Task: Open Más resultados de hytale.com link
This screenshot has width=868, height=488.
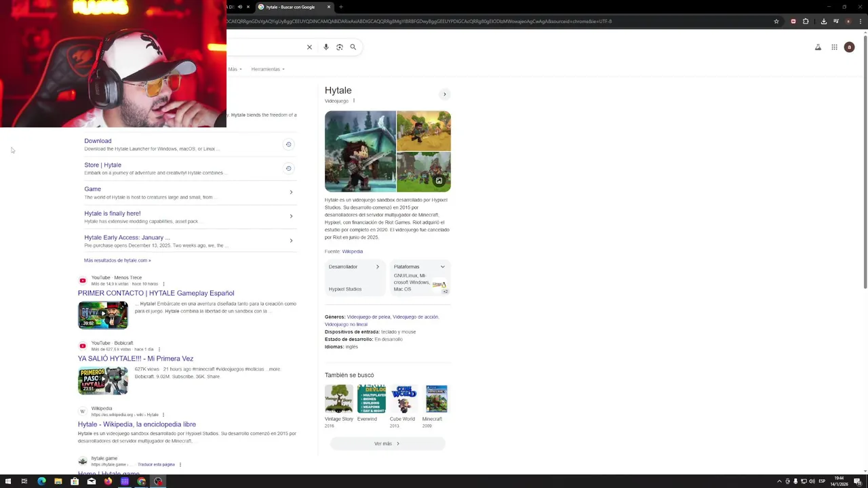Action: (117, 260)
